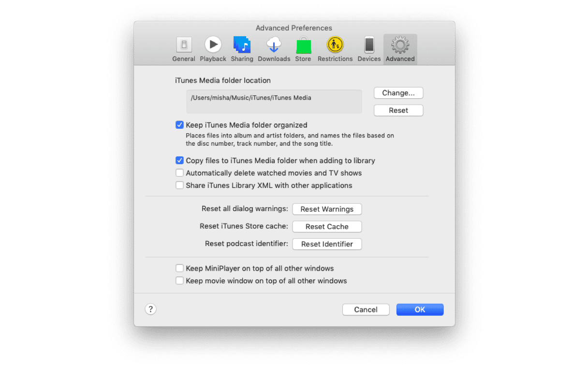Click Reset Warnings button
The image size is (588, 368).
pos(327,209)
